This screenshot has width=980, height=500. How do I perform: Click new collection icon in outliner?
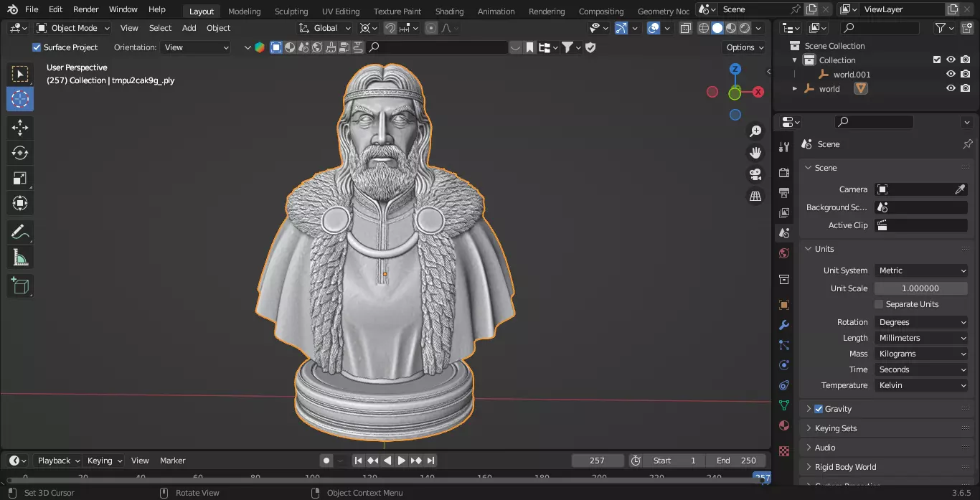click(966, 28)
